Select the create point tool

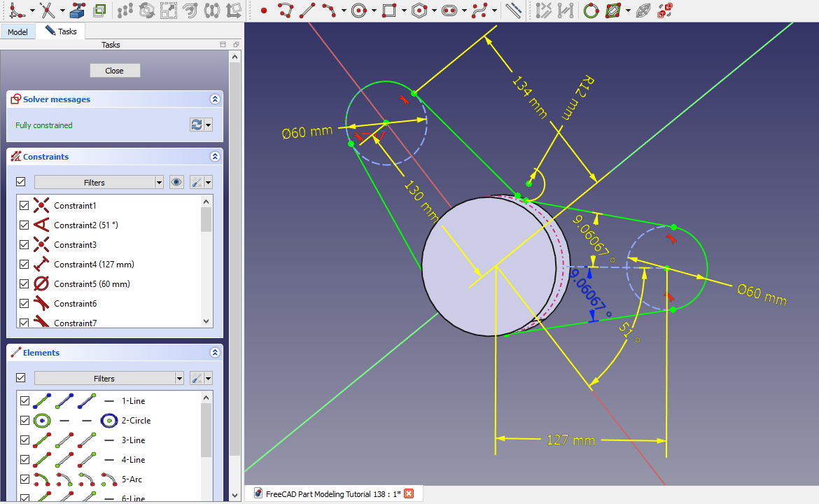pos(263,10)
